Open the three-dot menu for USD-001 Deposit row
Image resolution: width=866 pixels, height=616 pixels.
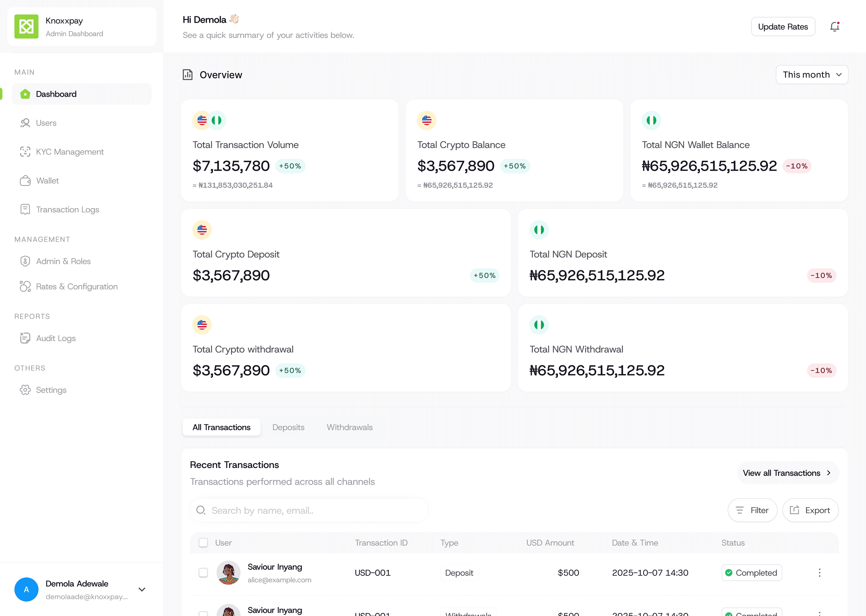pyautogui.click(x=819, y=573)
